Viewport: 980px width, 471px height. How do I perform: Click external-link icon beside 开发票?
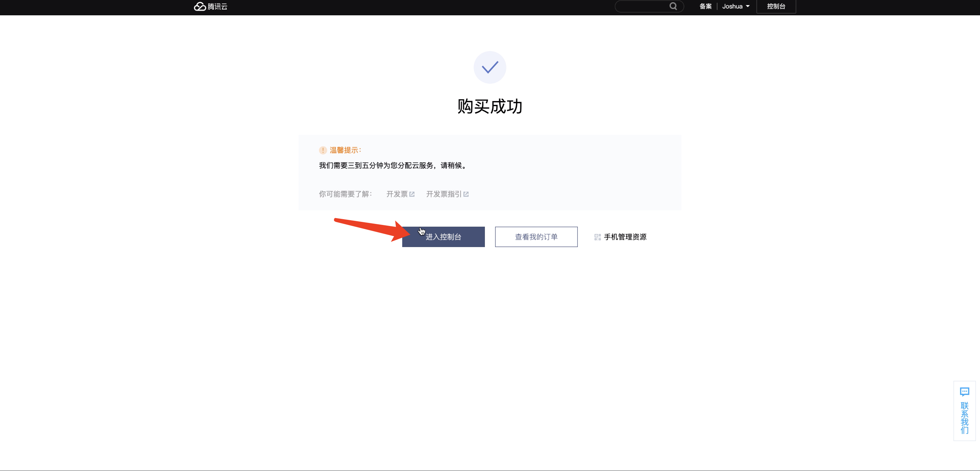click(412, 194)
